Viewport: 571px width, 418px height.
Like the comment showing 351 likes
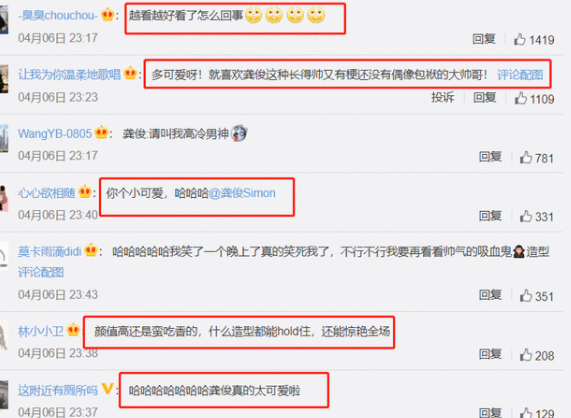526,295
